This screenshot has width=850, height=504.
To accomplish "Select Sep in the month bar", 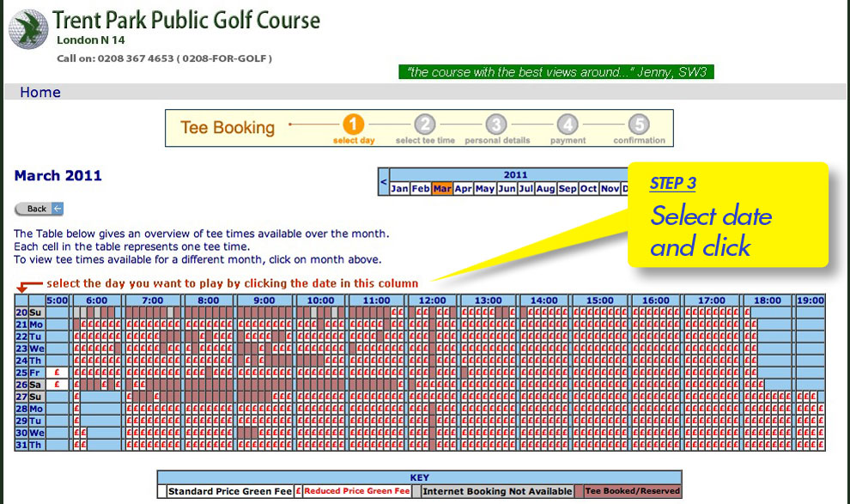I will pyautogui.click(x=567, y=189).
